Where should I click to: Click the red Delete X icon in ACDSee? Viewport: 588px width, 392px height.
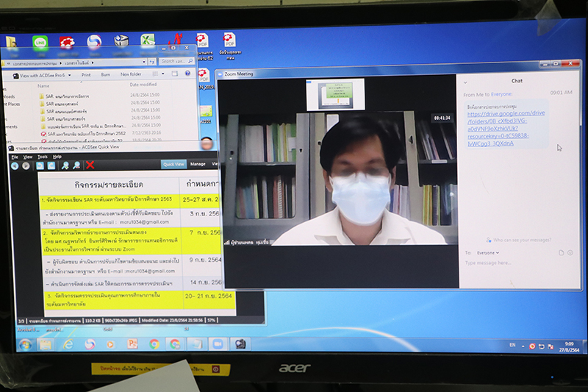[x=90, y=165]
